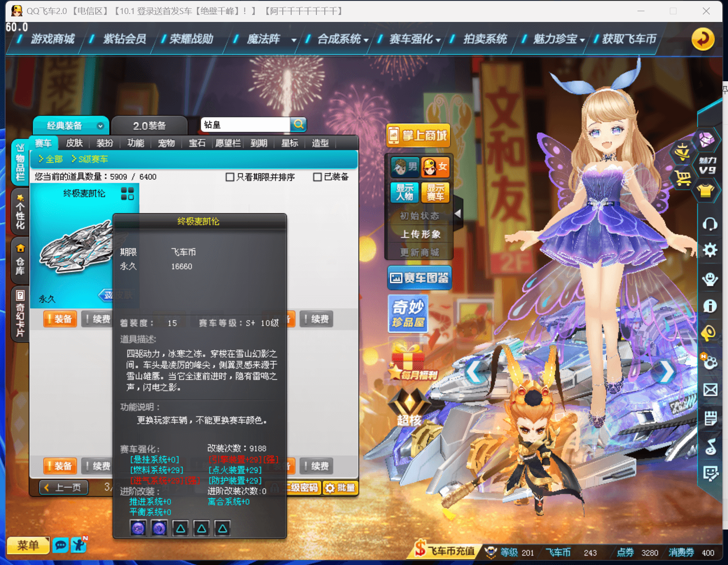
Task: Open the 经典装备 dropdown arrow
Action: [x=100, y=126]
